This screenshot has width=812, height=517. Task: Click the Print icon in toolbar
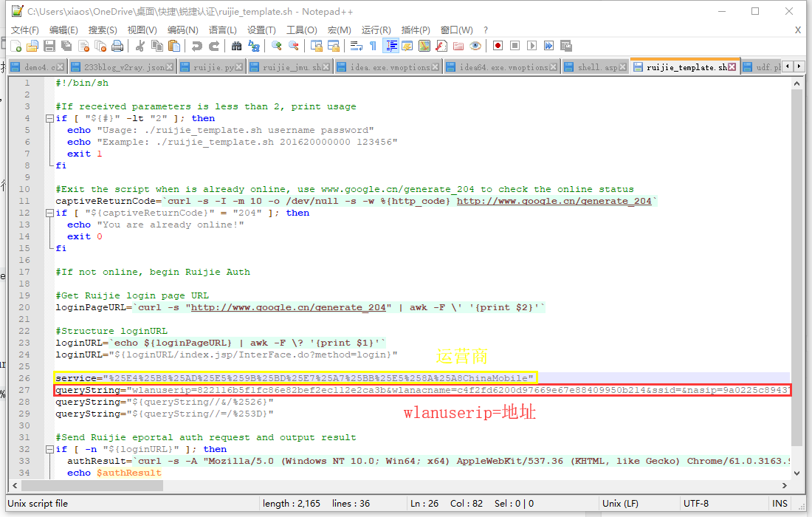(x=117, y=46)
